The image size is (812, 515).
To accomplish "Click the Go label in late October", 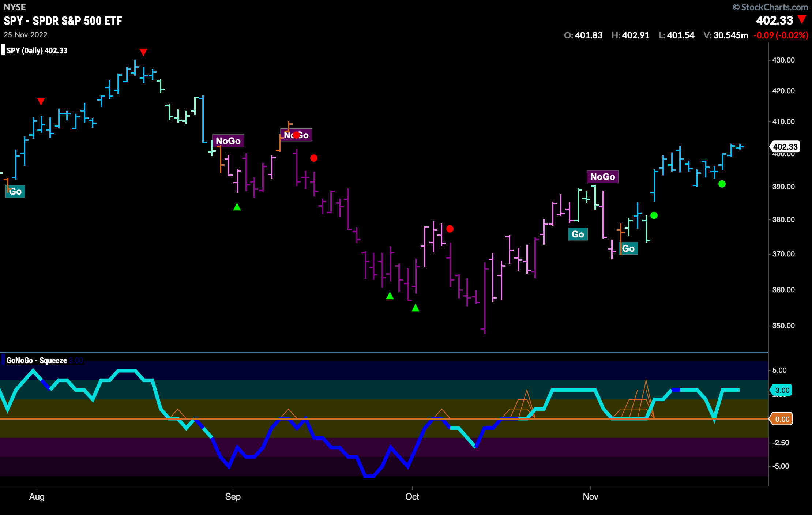I will 578,234.
